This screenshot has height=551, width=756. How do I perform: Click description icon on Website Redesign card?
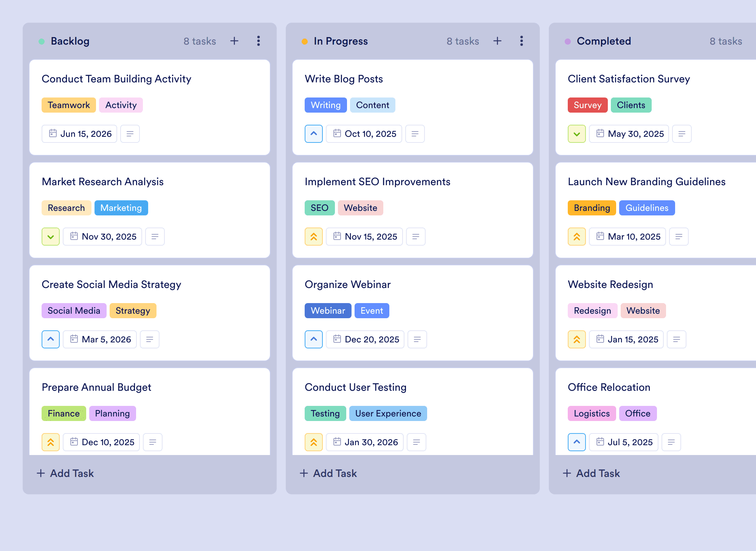tap(677, 339)
